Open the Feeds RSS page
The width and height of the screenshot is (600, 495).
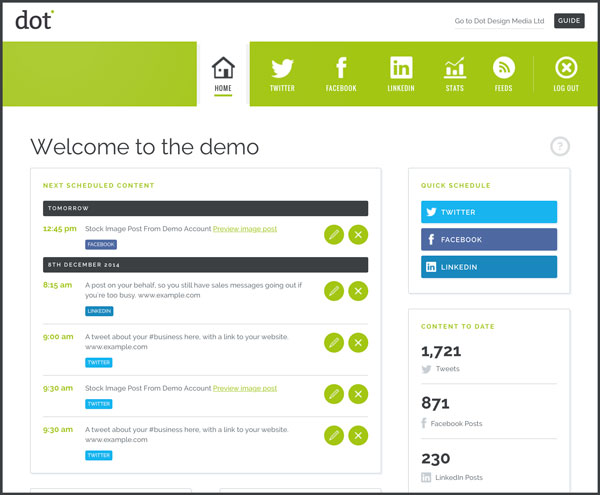[x=504, y=74]
